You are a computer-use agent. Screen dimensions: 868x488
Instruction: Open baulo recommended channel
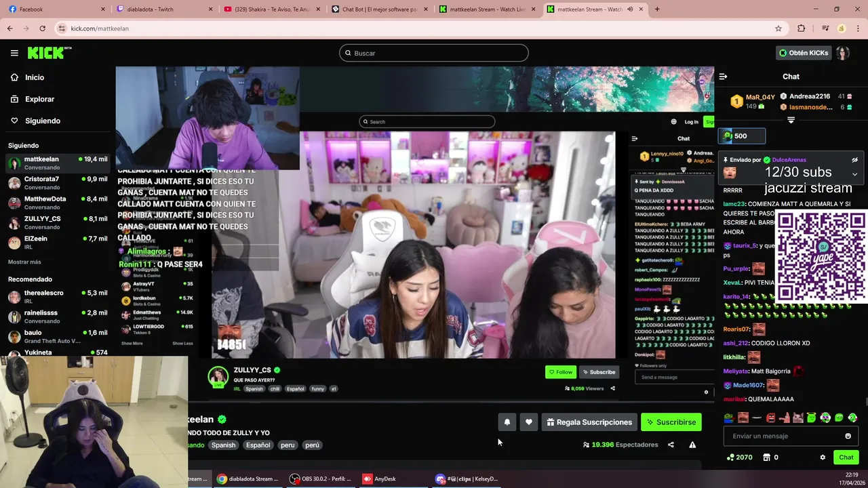[x=58, y=336]
